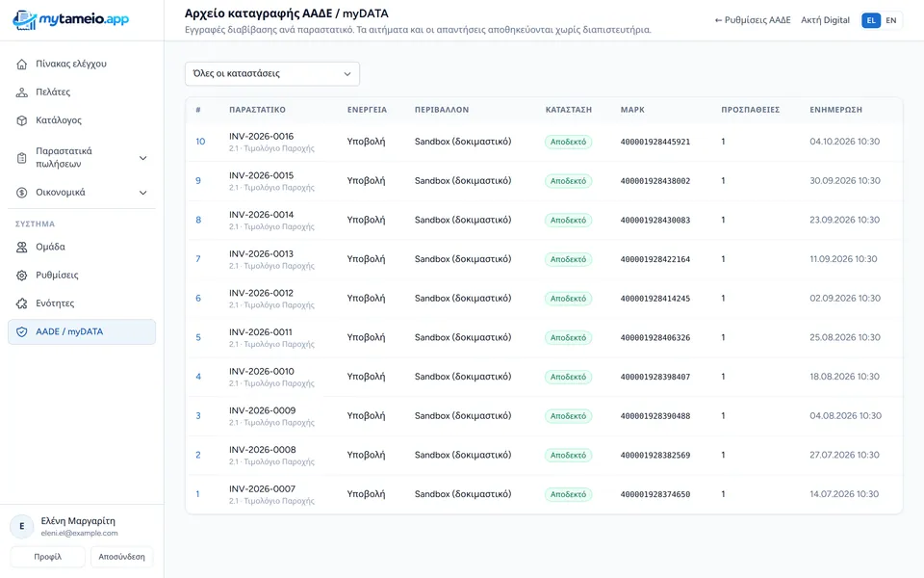The height and width of the screenshot is (578, 924).
Task: Click the Αποσύνδεση button
Action: (121, 557)
